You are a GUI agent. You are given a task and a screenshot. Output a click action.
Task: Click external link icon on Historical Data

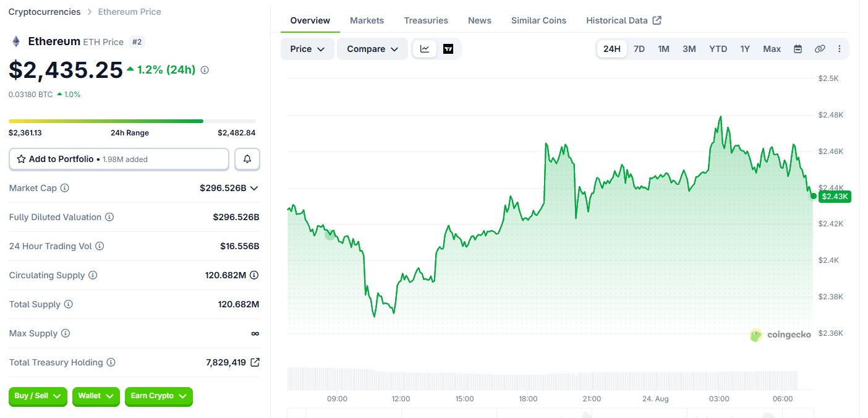click(x=657, y=20)
